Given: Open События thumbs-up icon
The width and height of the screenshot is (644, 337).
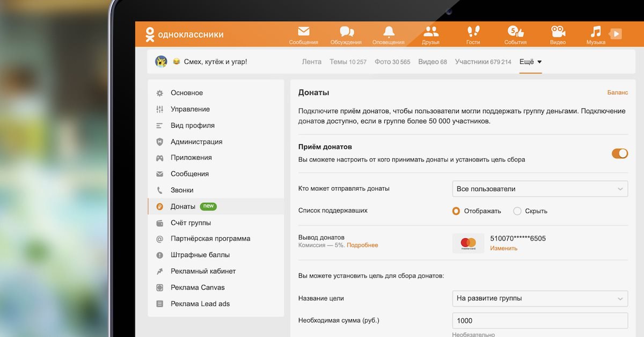Looking at the screenshot, I should [x=515, y=31].
